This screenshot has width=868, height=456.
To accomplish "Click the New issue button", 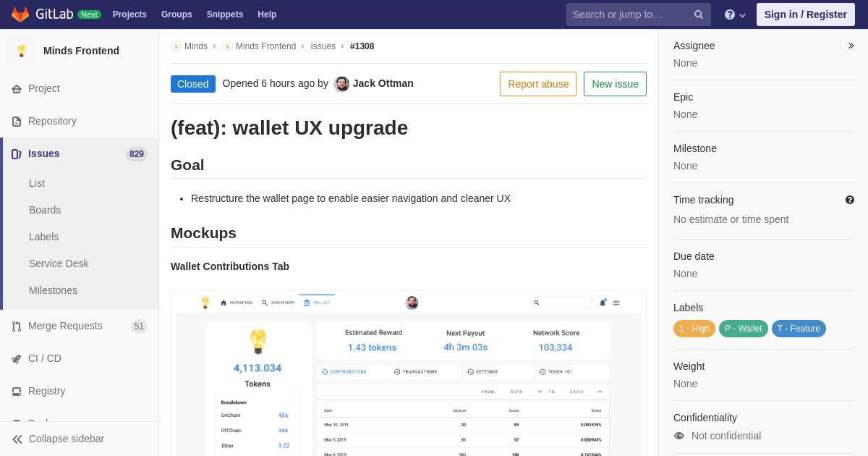I will pyautogui.click(x=615, y=84).
